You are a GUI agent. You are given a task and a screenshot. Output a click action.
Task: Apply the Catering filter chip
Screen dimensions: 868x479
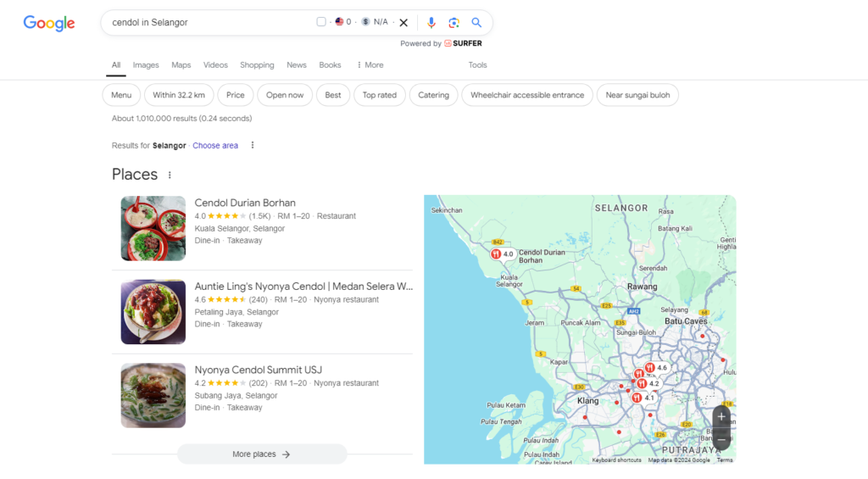tap(433, 95)
